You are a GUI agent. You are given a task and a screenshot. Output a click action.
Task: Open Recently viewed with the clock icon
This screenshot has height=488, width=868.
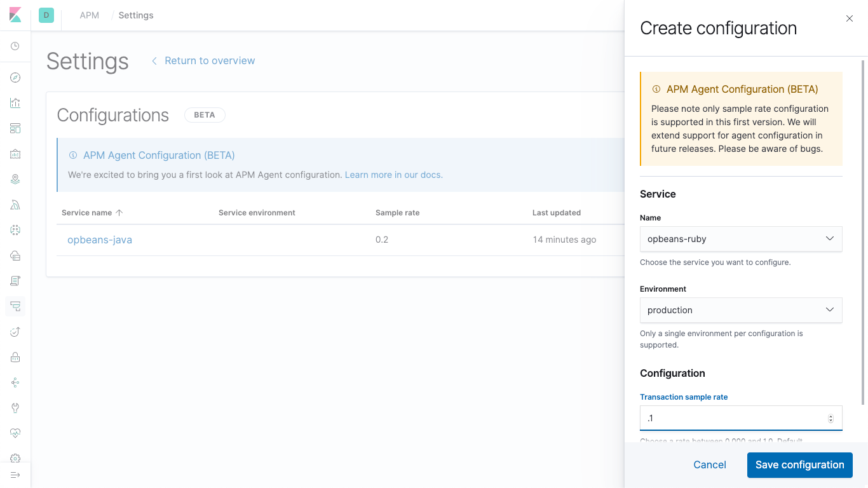point(15,46)
